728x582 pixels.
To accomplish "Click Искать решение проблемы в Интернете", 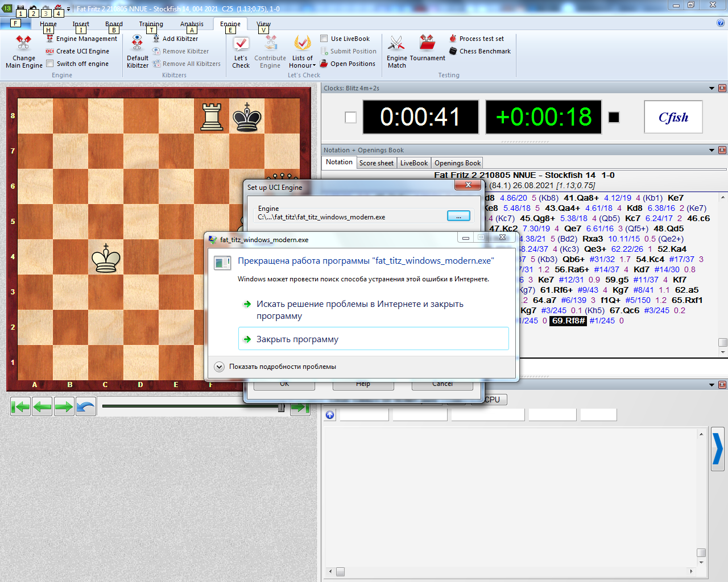I will 373,310.
